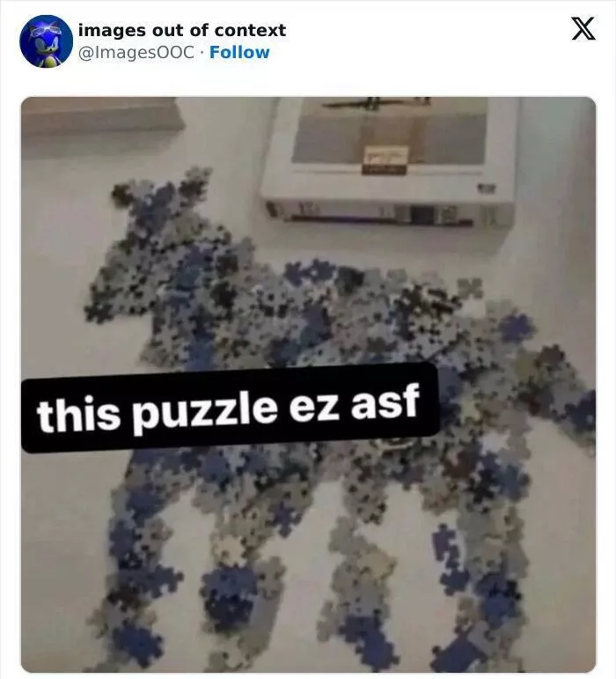The image size is (616, 679).
Task: Click the wooden object in photo corner
Action: click(102, 114)
